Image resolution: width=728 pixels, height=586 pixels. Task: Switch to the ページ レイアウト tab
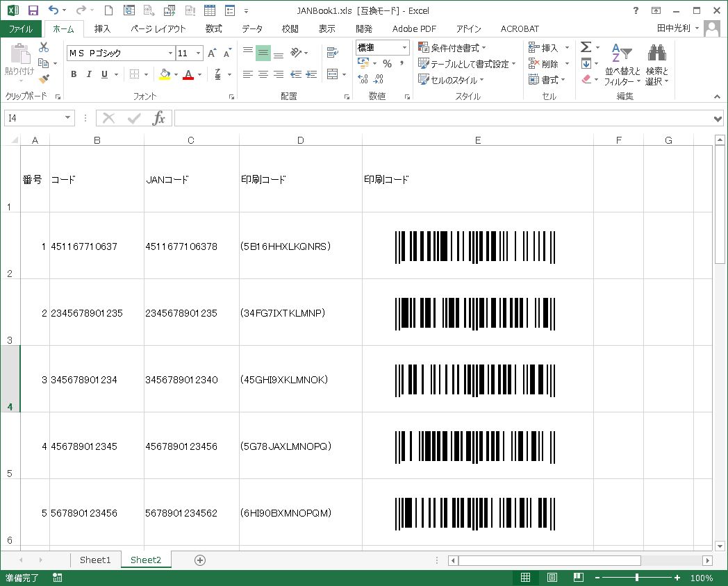coord(158,28)
